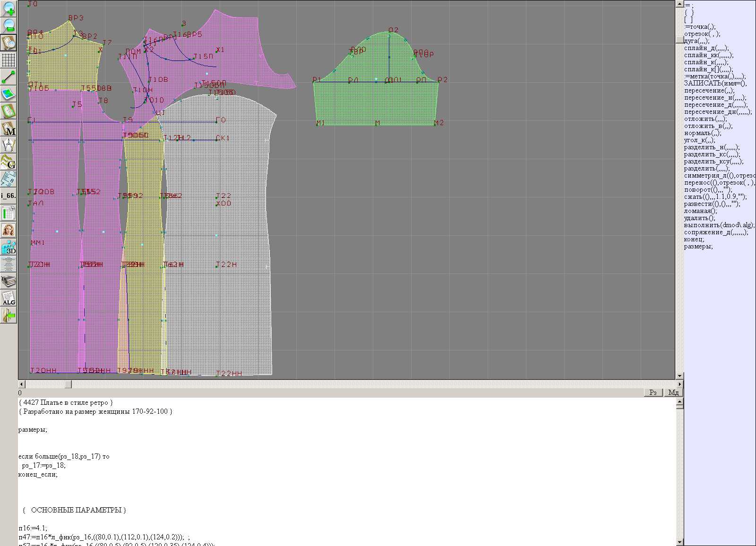Click the woman portrait icon
The width and height of the screenshot is (756, 546).
9,230
